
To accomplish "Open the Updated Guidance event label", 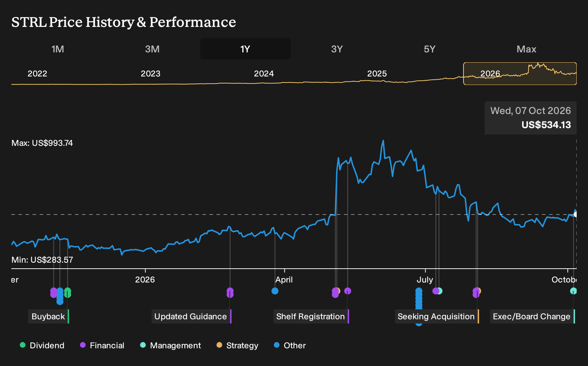I will coord(191,316).
